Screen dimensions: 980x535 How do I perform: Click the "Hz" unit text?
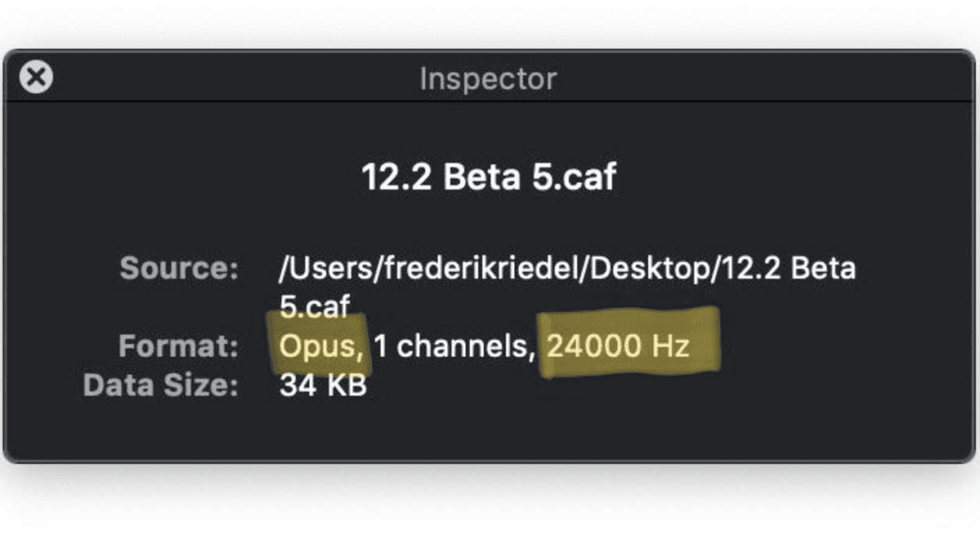670,346
